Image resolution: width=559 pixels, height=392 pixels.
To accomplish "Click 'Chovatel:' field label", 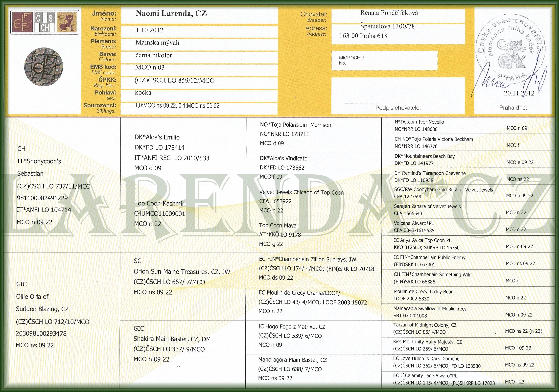I will coord(314,14).
